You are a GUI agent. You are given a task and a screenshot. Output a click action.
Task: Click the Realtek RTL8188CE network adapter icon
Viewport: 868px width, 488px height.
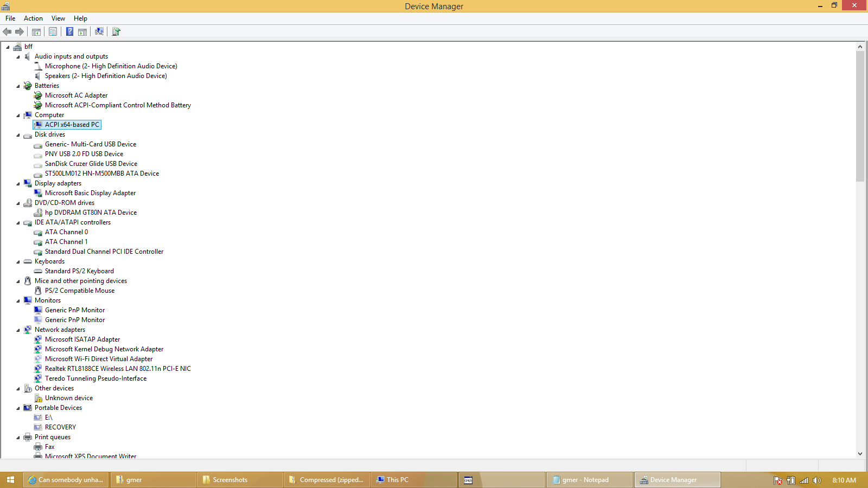(x=38, y=369)
